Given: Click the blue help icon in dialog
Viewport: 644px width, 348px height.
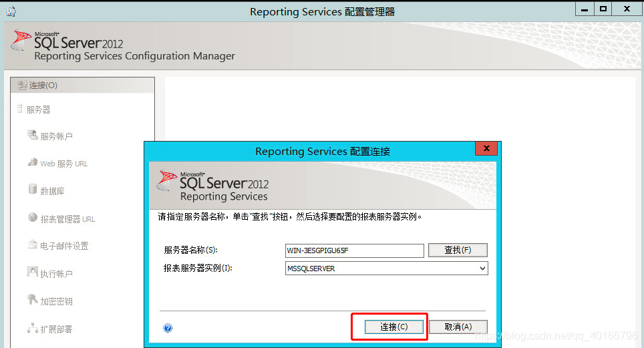Looking at the screenshot, I should (x=168, y=328).
